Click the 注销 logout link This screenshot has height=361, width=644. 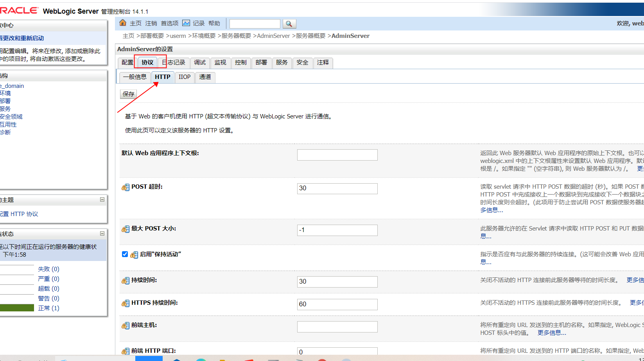click(151, 23)
